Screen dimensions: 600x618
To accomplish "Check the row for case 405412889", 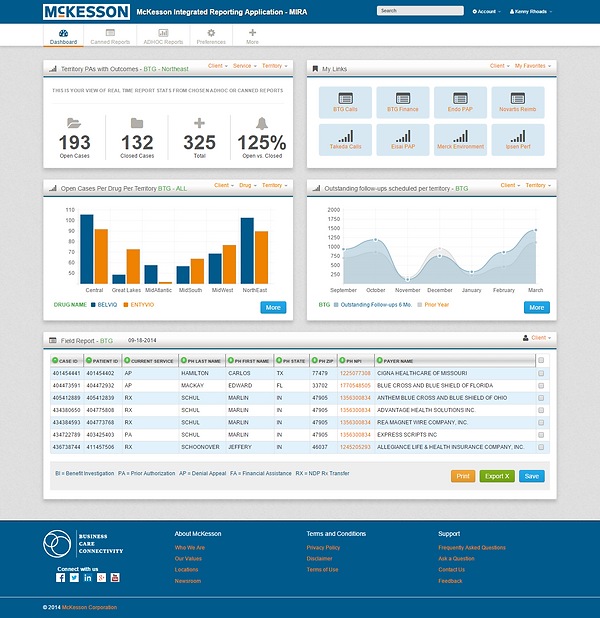I will click(541, 398).
